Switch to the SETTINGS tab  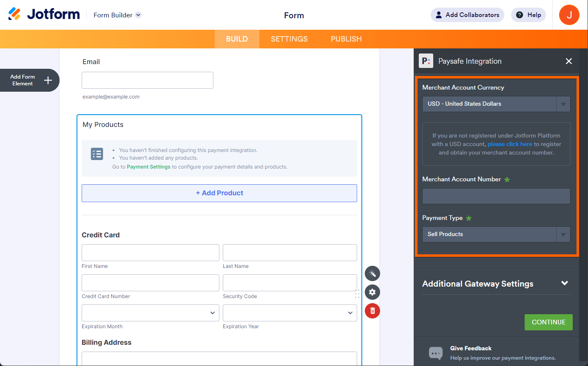click(289, 39)
